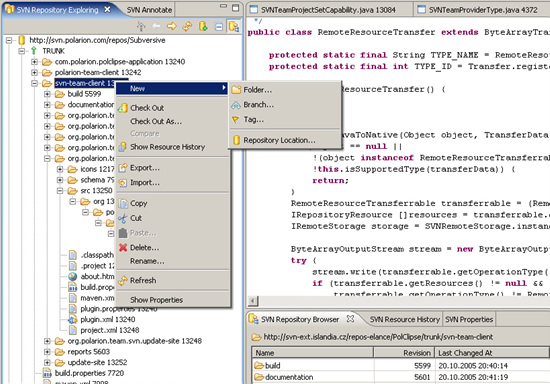Select build.properties 7720 in the tree

coord(89,373)
